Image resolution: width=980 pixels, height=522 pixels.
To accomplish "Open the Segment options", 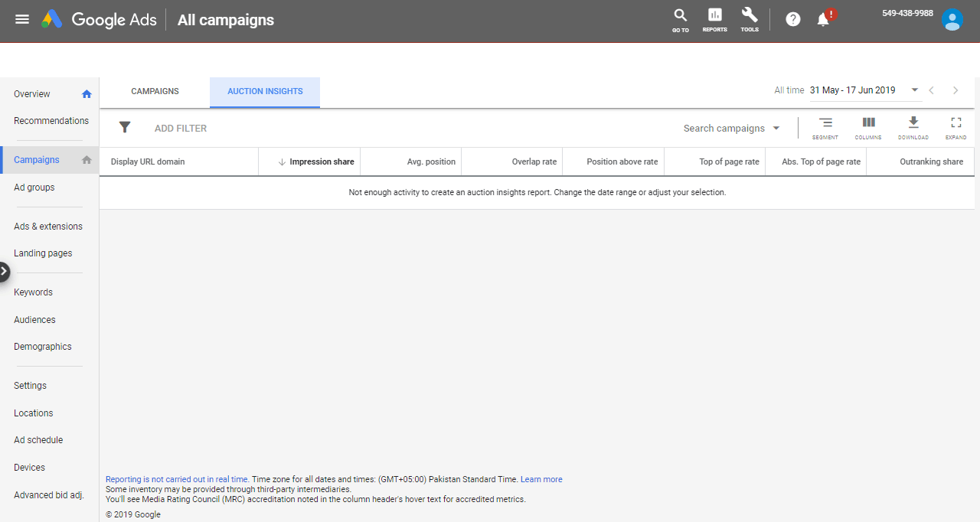I will click(x=825, y=127).
